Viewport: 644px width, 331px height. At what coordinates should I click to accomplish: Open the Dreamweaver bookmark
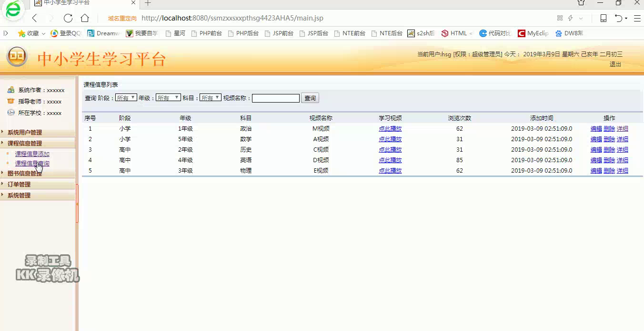103,33
